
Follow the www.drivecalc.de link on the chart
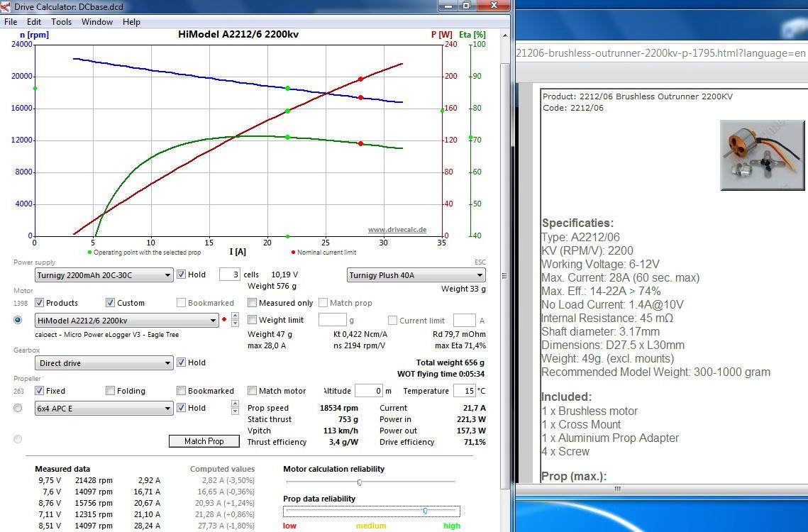point(397,230)
